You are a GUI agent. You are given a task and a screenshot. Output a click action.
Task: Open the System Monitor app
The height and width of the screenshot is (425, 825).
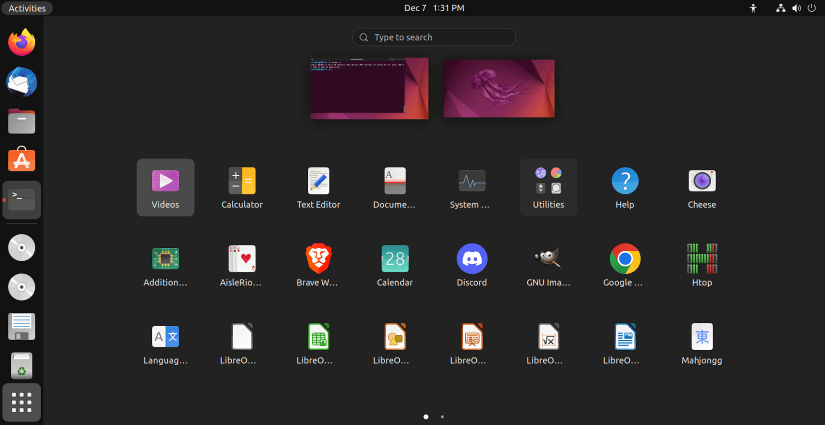472,187
